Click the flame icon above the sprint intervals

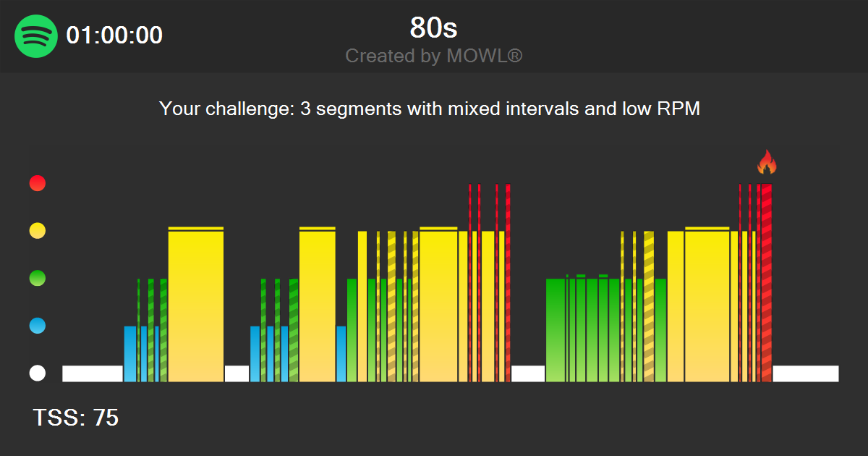pos(767,164)
